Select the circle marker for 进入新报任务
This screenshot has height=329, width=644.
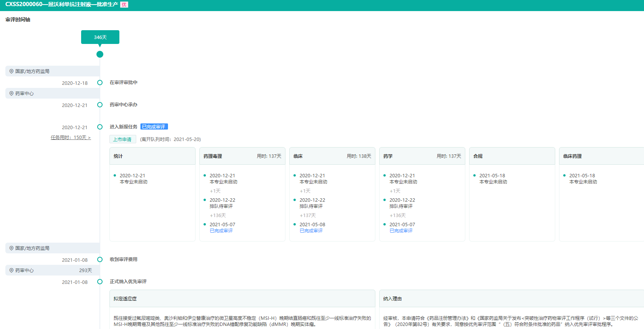(x=100, y=127)
